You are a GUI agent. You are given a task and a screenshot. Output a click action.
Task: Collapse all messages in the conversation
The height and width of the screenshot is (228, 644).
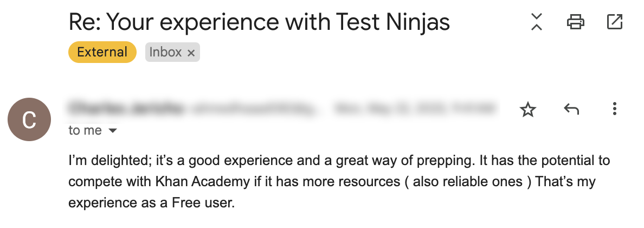(536, 22)
